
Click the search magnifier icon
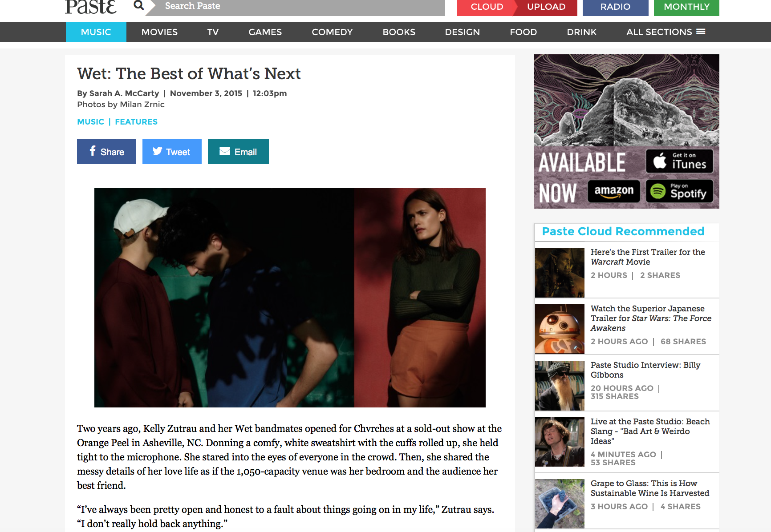[x=139, y=5]
